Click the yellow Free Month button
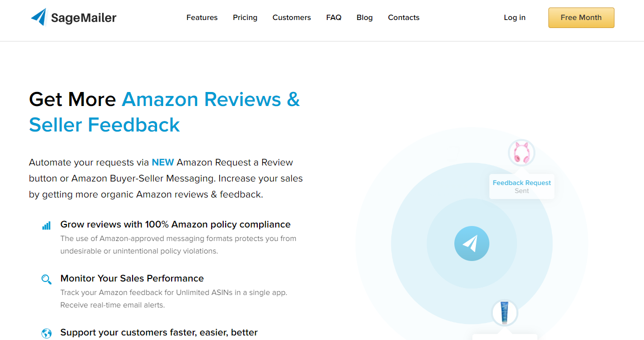 coord(581,17)
